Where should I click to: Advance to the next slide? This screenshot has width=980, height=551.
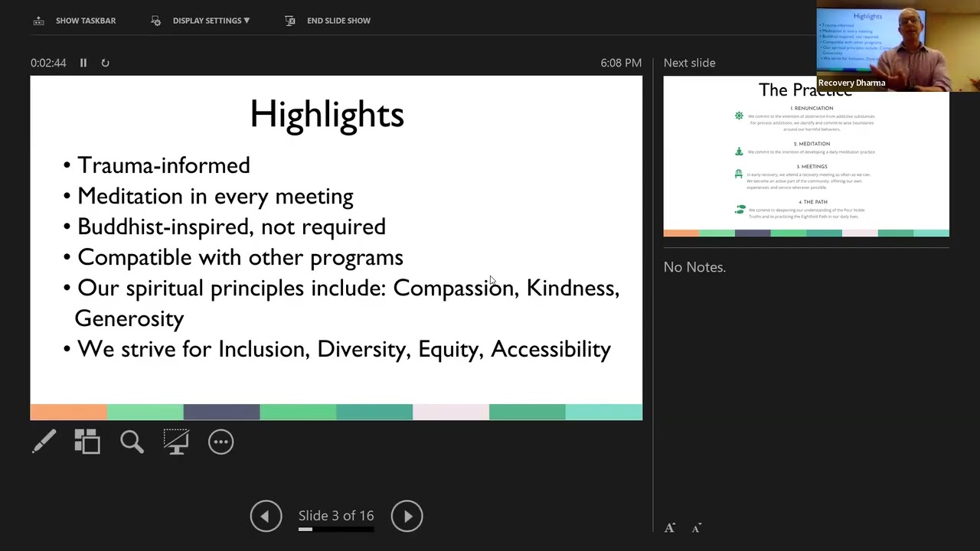click(x=407, y=516)
